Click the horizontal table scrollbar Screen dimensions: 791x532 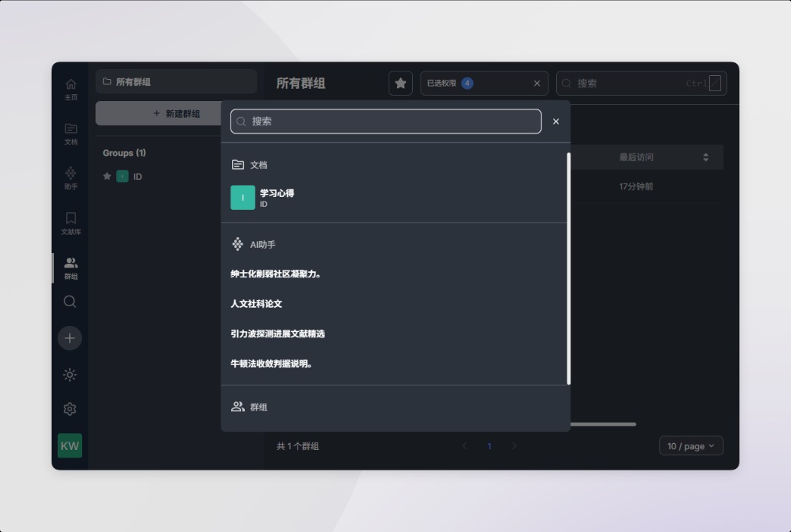click(603, 425)
